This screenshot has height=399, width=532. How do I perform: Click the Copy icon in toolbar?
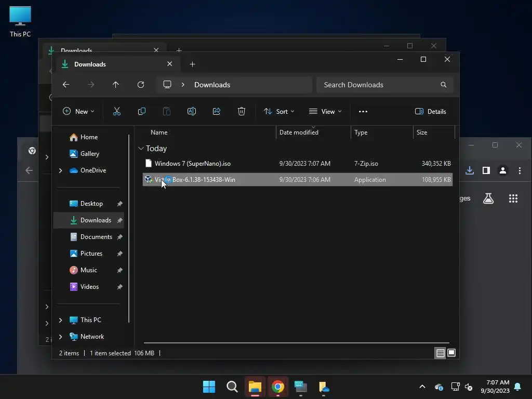pyautogui.click(x=142, y=111)
